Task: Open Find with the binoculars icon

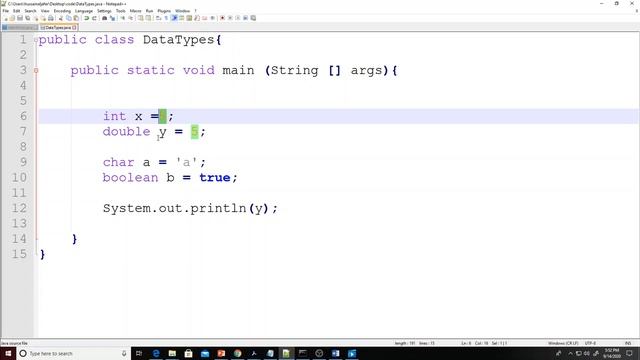Action: pyautogui.click(x=104, y=18)
